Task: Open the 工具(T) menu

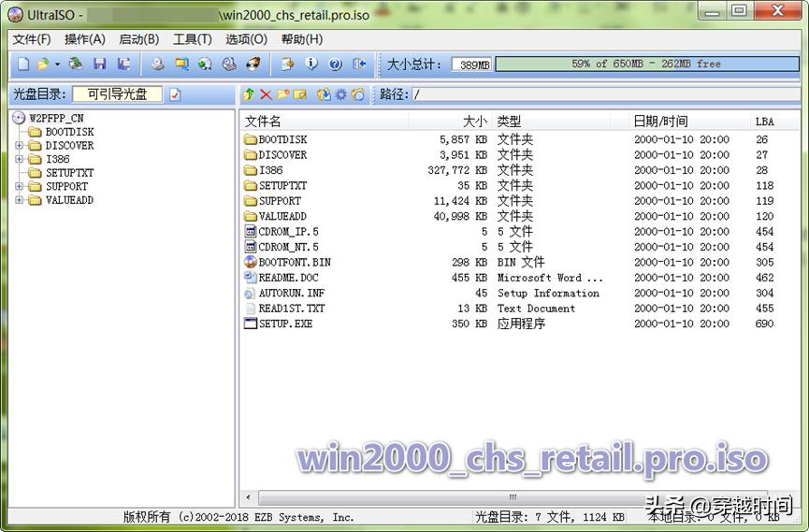Action: tap(193, 39)
